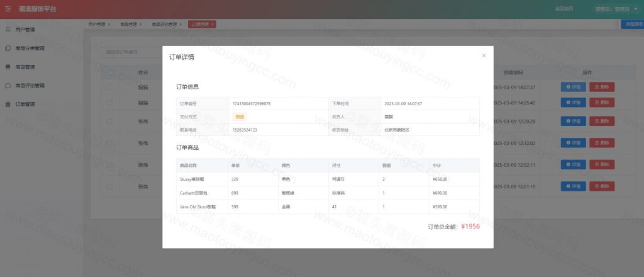Screen dimensions: 644x277
Task: Open 详情 for the 14:05:40 order
Action: click(x=574, y=103)
